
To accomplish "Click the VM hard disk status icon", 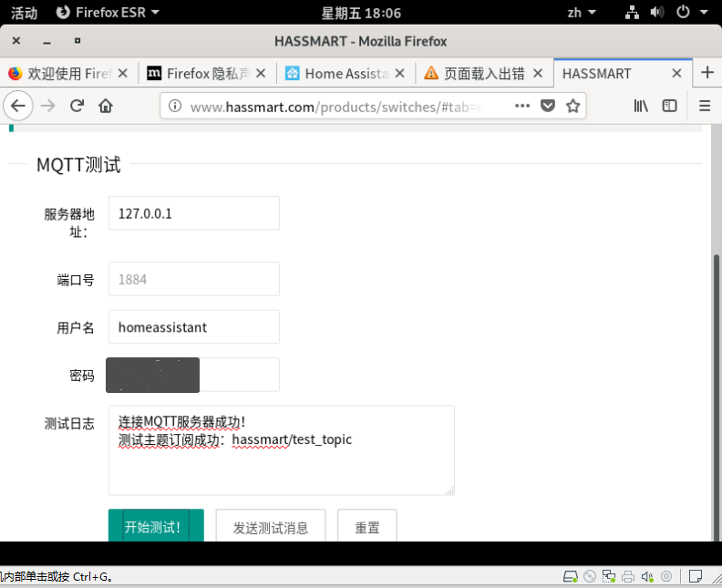I will coord(570,576).
